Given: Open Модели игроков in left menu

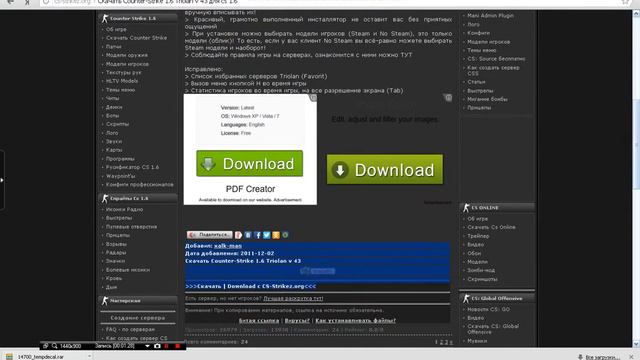Looking at the screenshot, I should tap(127, 64).
